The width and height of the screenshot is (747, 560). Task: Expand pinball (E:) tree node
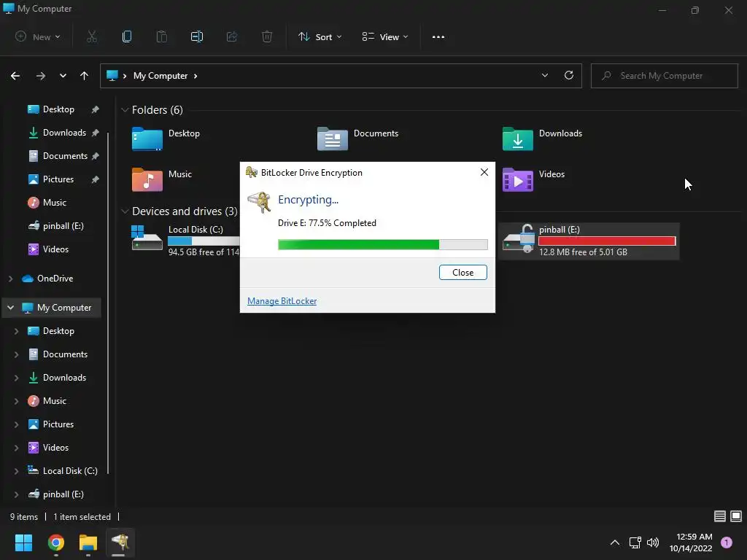[16, 494]
